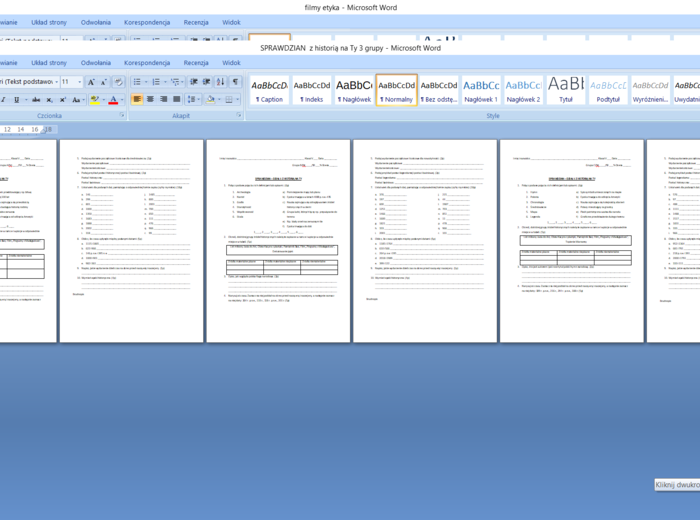This screenshot has height=520, width=700.
Task: Click the Increase Indent icon
Action: click(206, 82)
